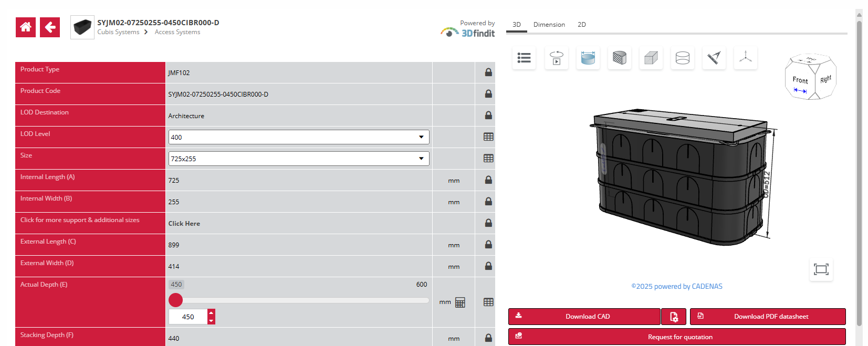Expand the Size dropdown showing 725x255
The height and width of the screenshot is (346, 868).
click(298, 159)
